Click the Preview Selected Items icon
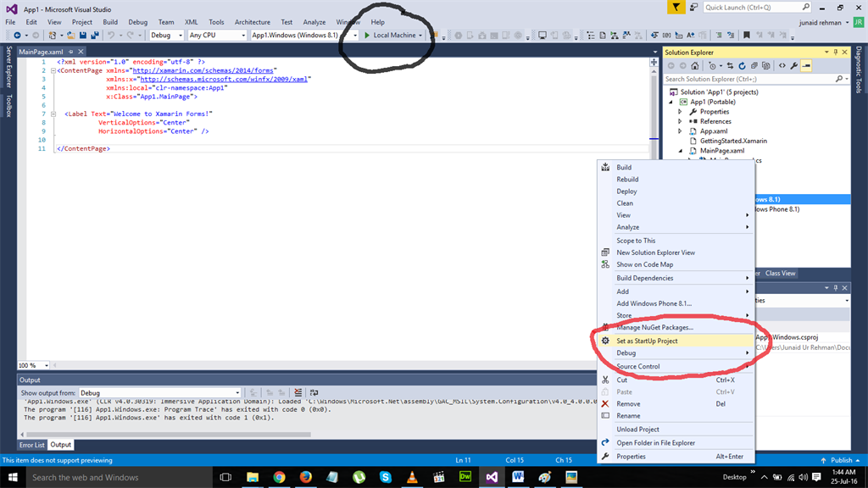Screen dimensions: 868x488 807,66
